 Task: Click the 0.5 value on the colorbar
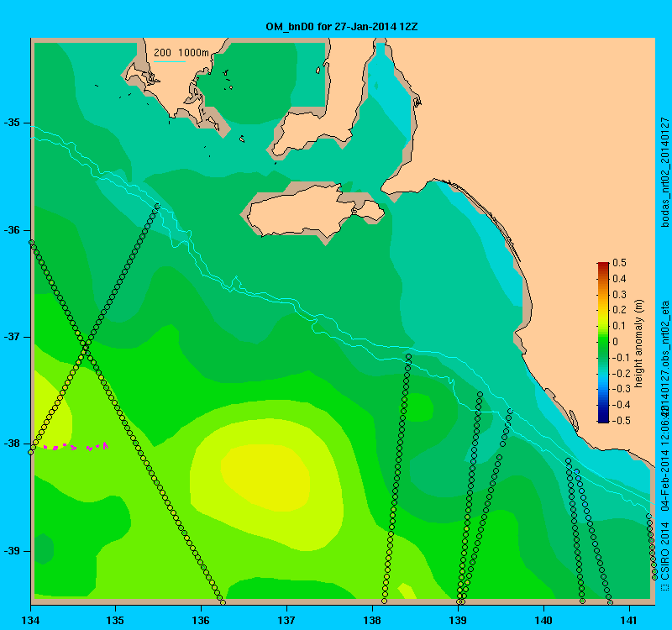(620, 263)
